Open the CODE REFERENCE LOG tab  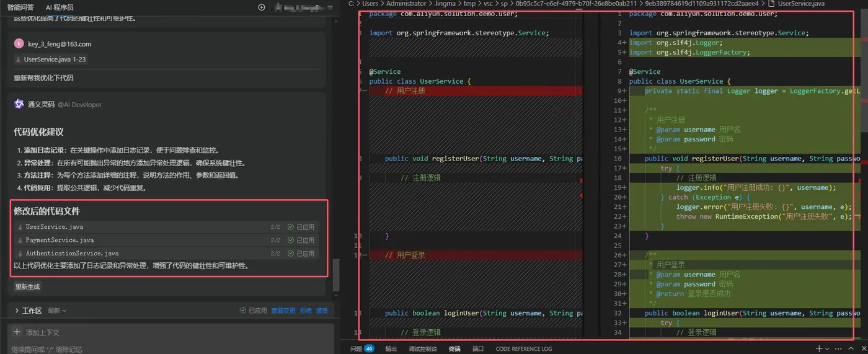point(524,348)
